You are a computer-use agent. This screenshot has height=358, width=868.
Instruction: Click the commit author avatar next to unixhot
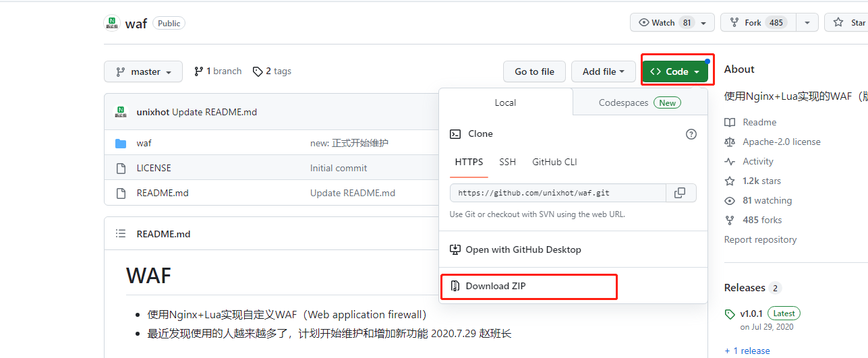(121, 112)
